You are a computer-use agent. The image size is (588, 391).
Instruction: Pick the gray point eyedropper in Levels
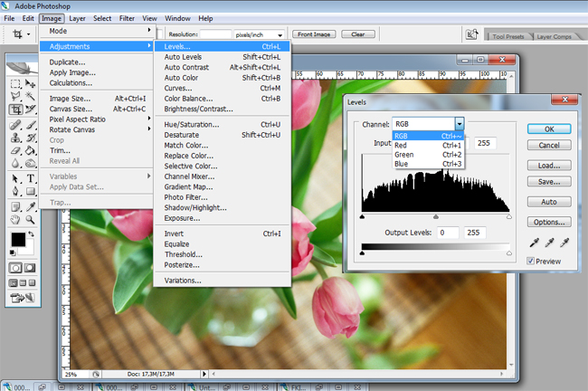550,243
